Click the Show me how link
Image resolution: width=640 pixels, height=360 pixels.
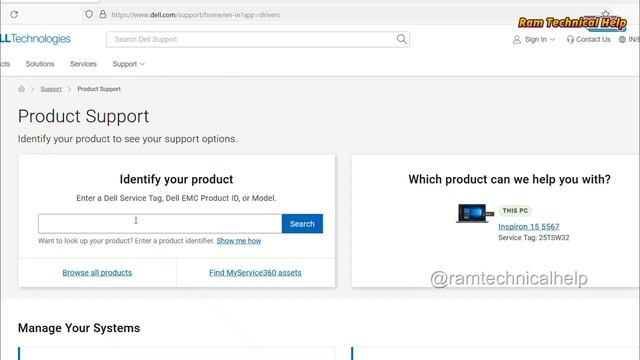point(239,241)
